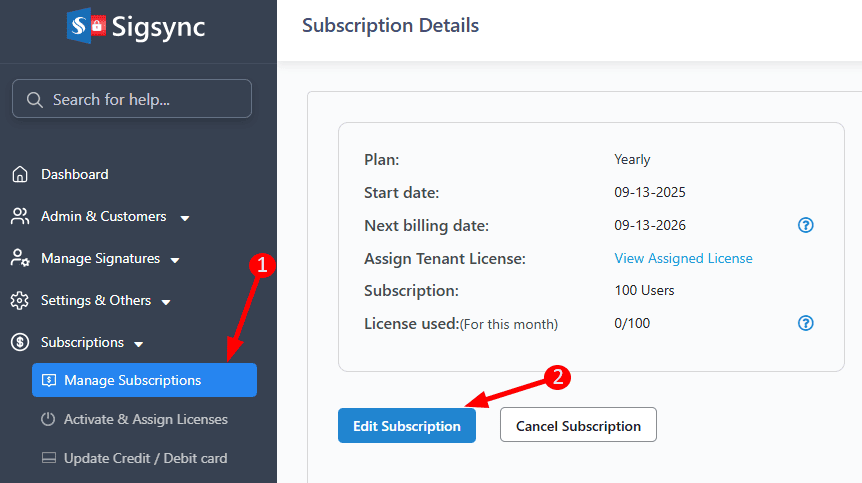The image size is (862, 483).
Task: Click the Manage Signatures user-gear icon
Action: pyautogui.click(x=19, y=259)
